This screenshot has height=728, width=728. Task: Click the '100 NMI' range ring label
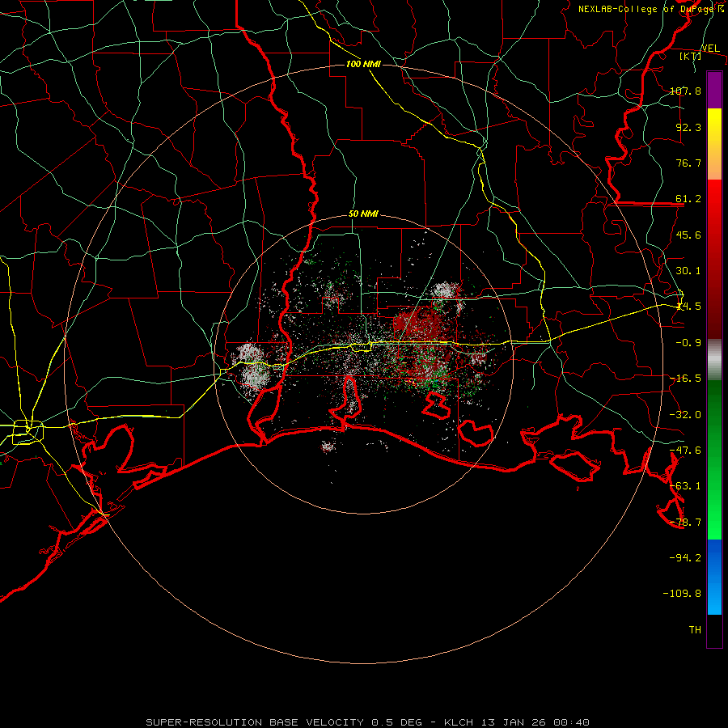(x=363, y=64)
